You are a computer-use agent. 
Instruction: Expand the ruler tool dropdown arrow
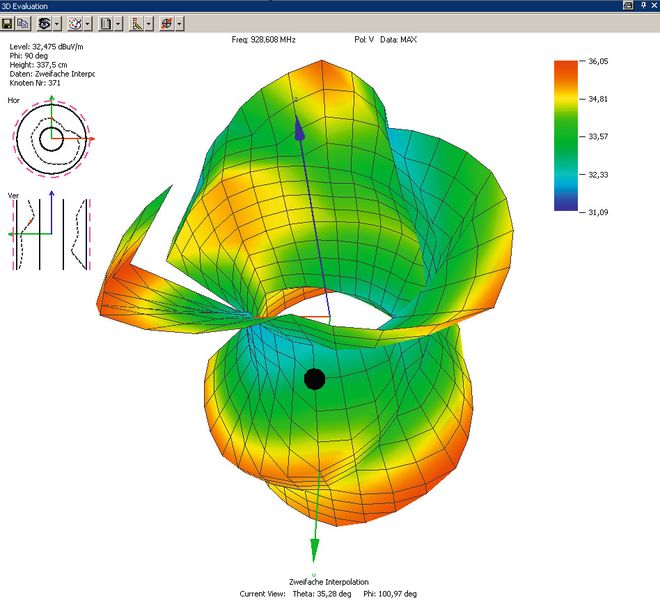pos(149,24)
